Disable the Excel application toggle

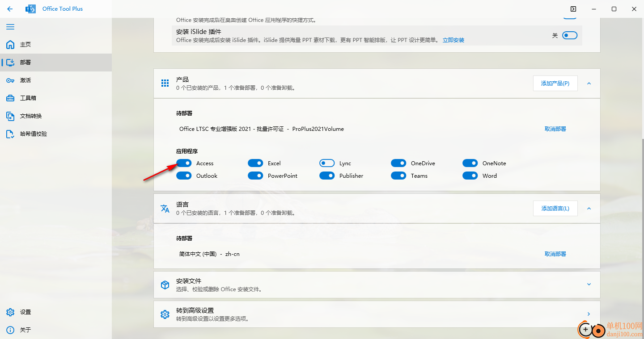point(255,163)
